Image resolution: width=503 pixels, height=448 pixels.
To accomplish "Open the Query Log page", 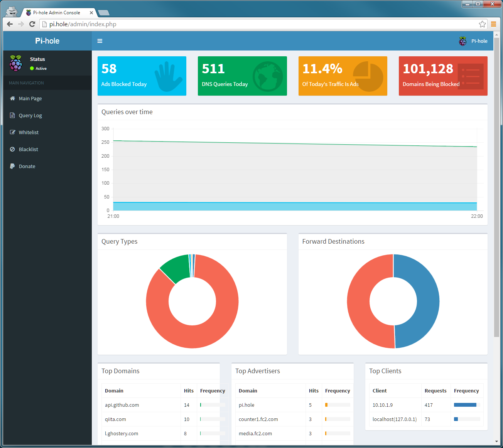I will (x=47, y=115).
